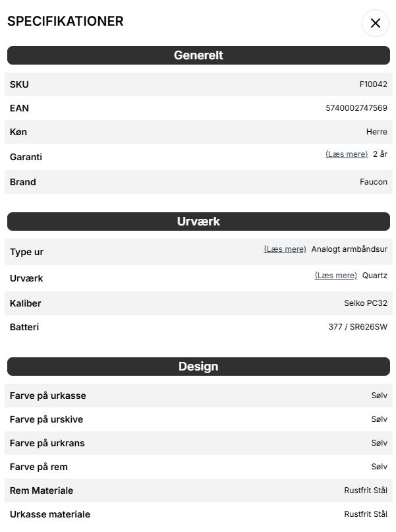Click the Analogt armbåndsur text

(349, 249)
